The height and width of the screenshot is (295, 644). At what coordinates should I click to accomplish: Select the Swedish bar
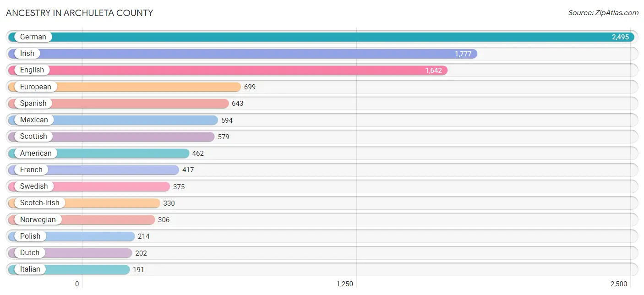click(x=89, y=186)
